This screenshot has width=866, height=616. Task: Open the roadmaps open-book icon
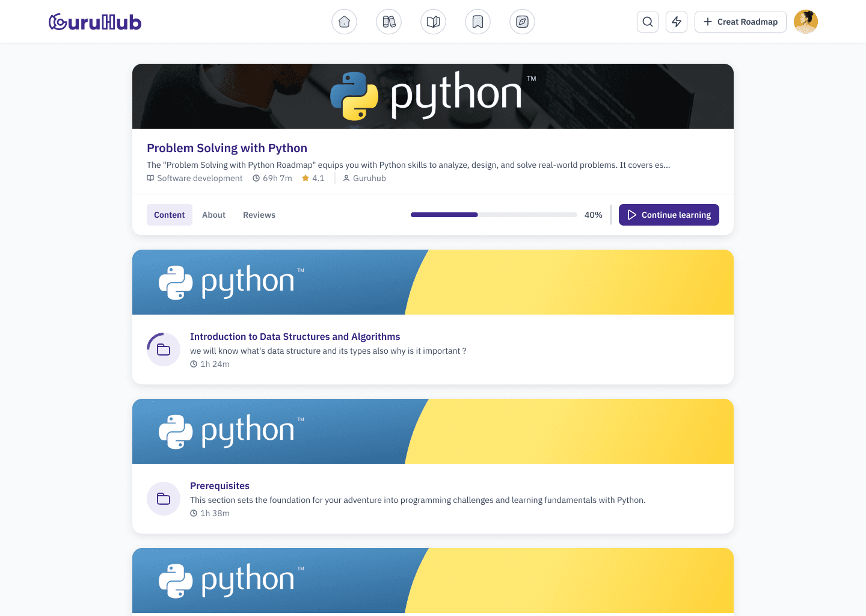[x=433, y=21]
